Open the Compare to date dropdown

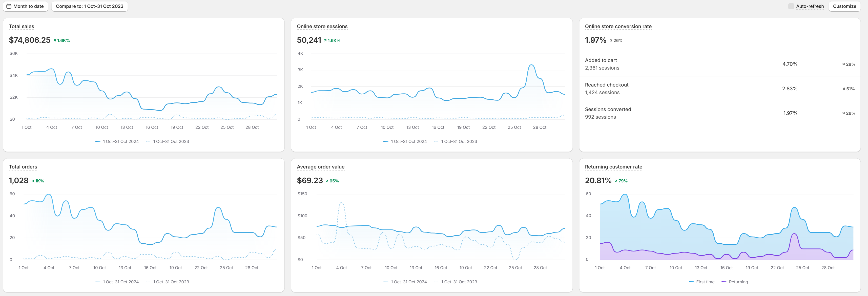point(90,6)
